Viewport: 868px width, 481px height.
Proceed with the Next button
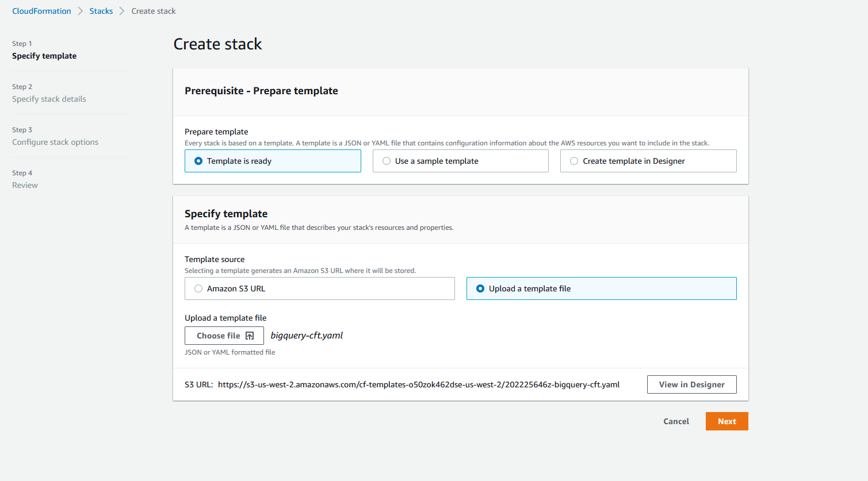(726, 421)
